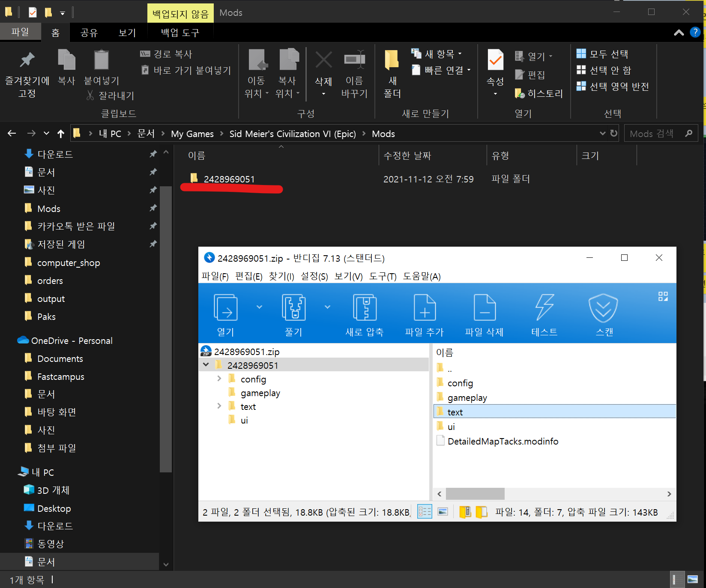706x588 pixels.
Task: Navigate to My Games breadcrumb
Action: [x=192, y=134]
